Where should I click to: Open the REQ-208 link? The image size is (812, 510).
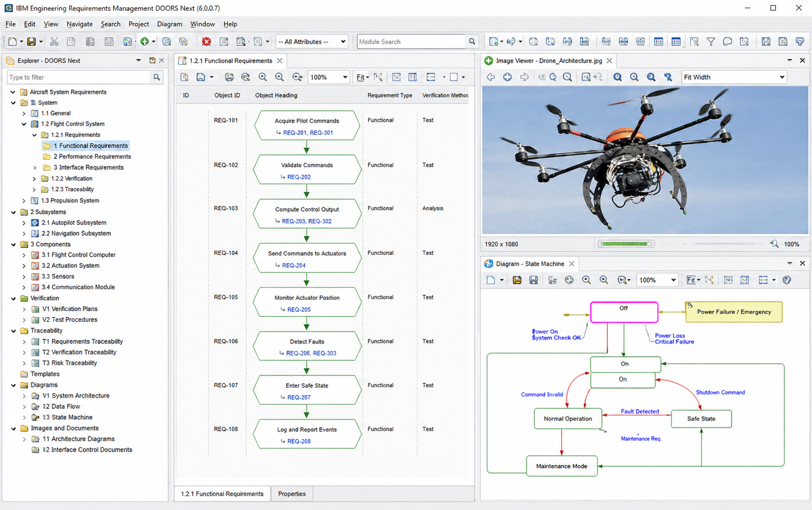(x=299, y=441)
